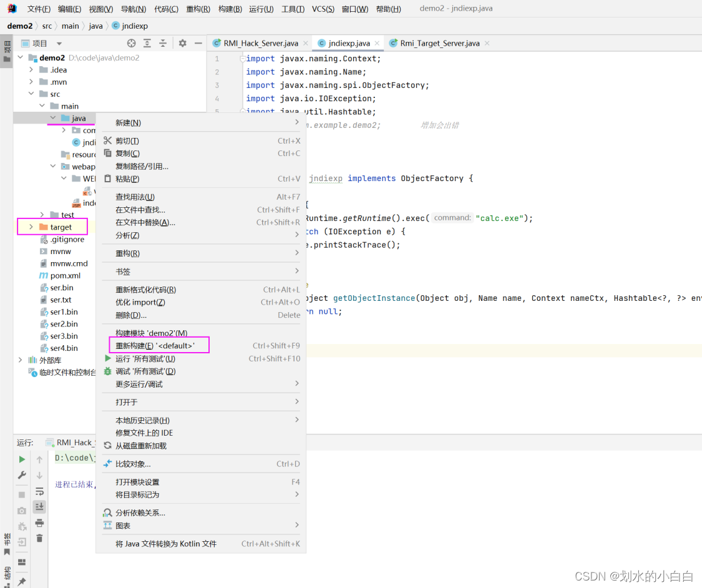Hide the project panel with the minus icon
The height and width of the screenshot is (588, 702).
pos(198,44)
